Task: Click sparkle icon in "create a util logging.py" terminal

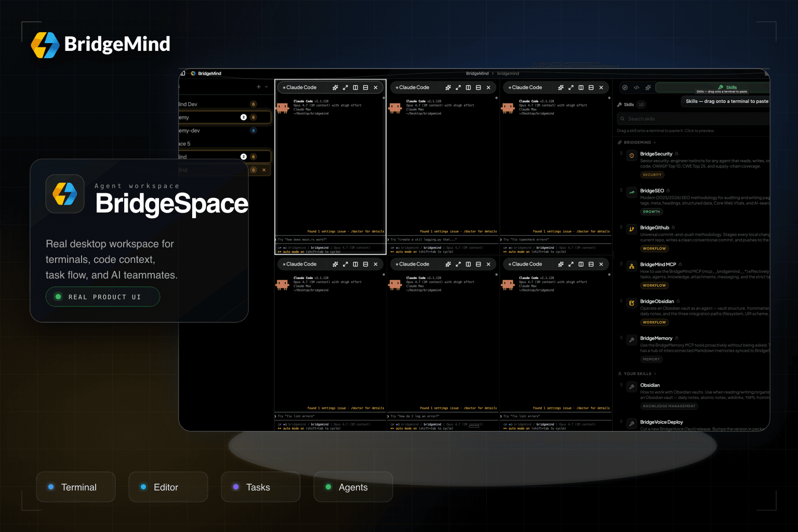Action: [448, 88]
